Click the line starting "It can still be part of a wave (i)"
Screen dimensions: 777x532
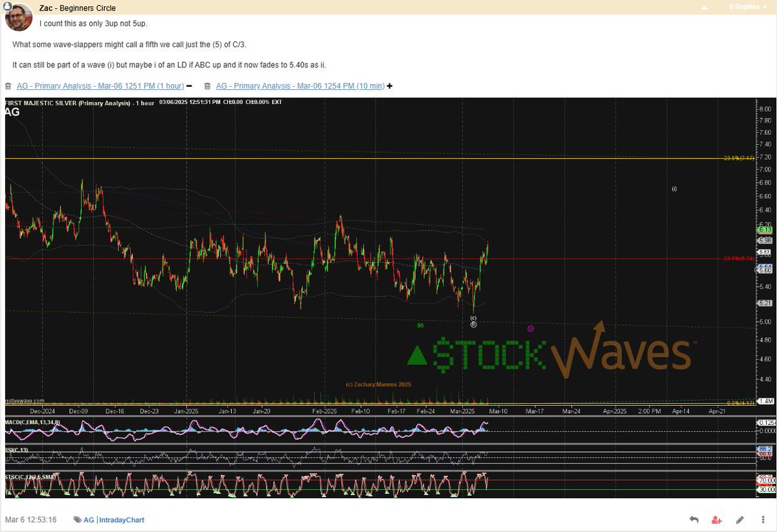(x=170, y=65)
